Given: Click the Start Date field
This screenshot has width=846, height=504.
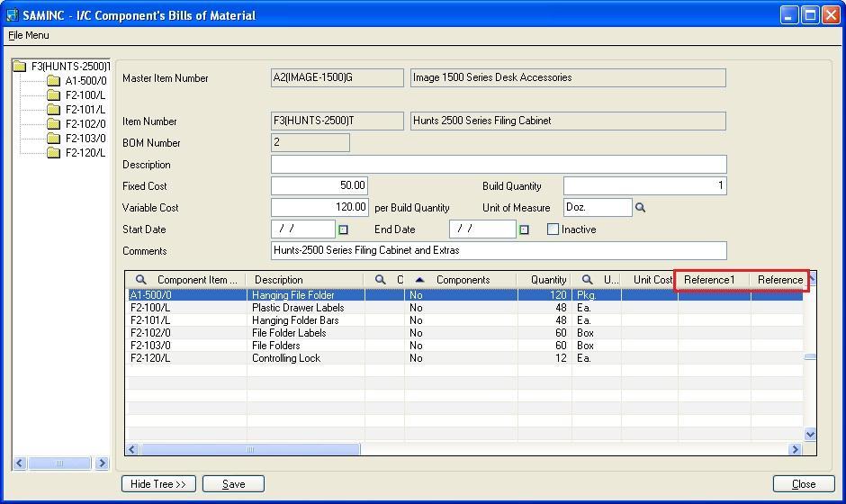Looking at the screenshot, I should pyautogui.click(x=302, y=229).
